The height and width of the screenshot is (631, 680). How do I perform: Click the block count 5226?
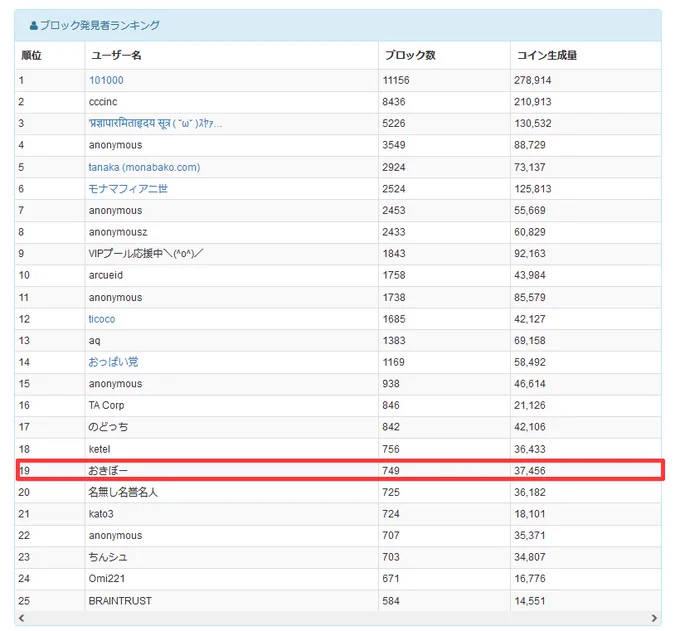(394, 124)
